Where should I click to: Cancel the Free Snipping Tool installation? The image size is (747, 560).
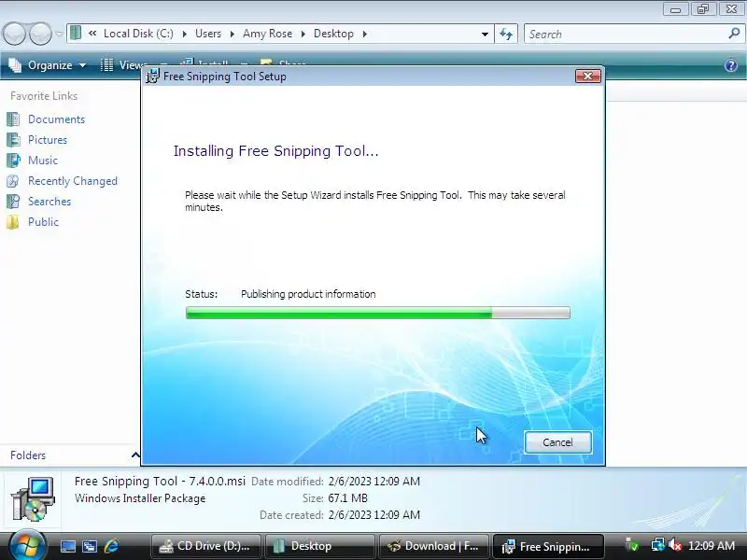(557, 442)
